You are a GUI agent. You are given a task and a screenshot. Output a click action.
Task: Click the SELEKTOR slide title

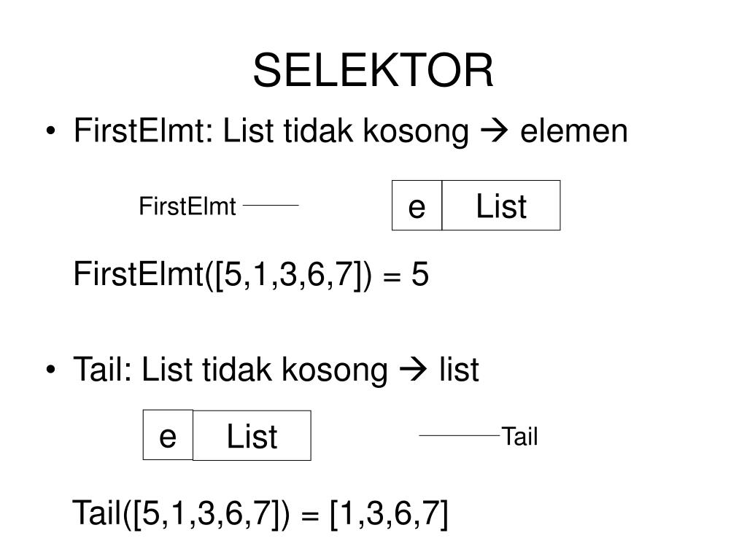(x=373, y=71)
